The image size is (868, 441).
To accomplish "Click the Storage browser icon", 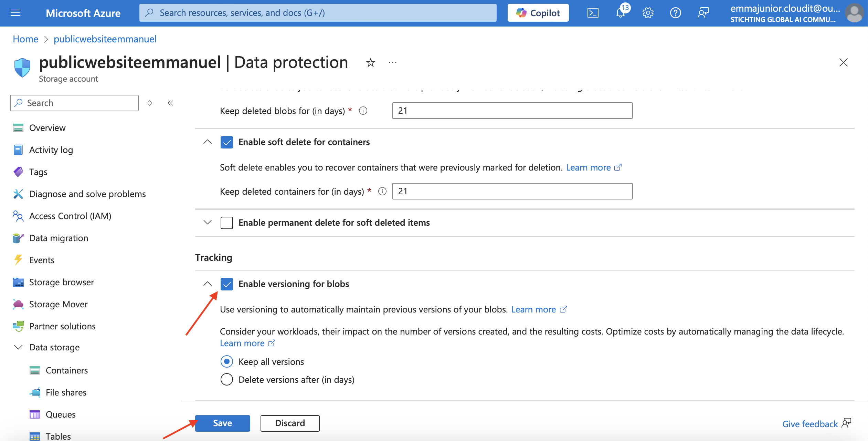I will pyautogui.click(x=18, y=282).
